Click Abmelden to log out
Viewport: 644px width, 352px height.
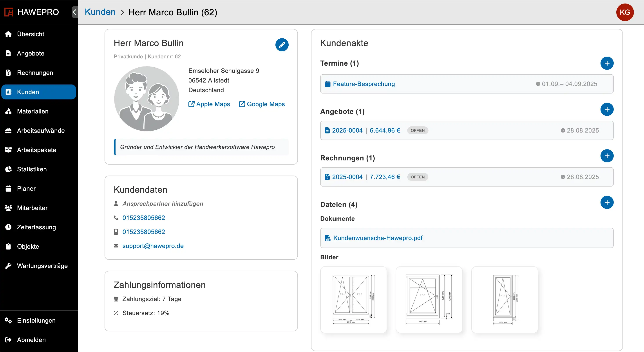pyautogui.click(x=38, y=340)
